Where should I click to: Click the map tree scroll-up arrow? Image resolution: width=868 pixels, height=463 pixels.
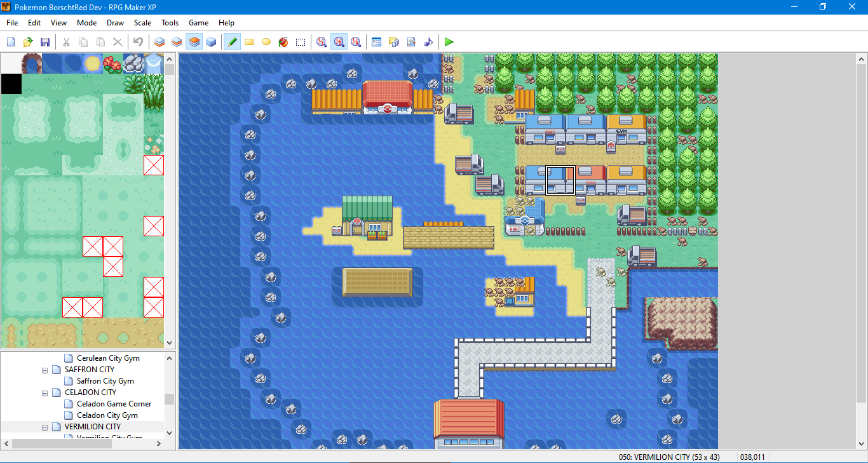(x=170, y=358)
